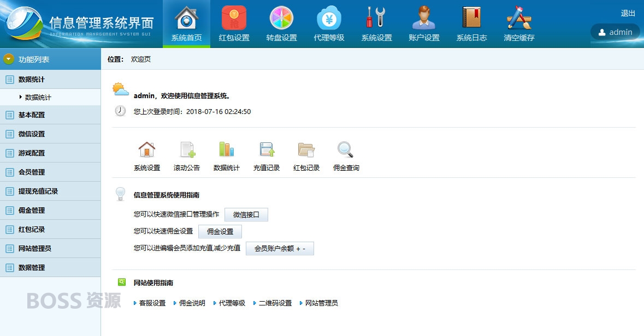
Task: Click the 佣金查询 magnifier shortcut icon
Action: [345, 150]
